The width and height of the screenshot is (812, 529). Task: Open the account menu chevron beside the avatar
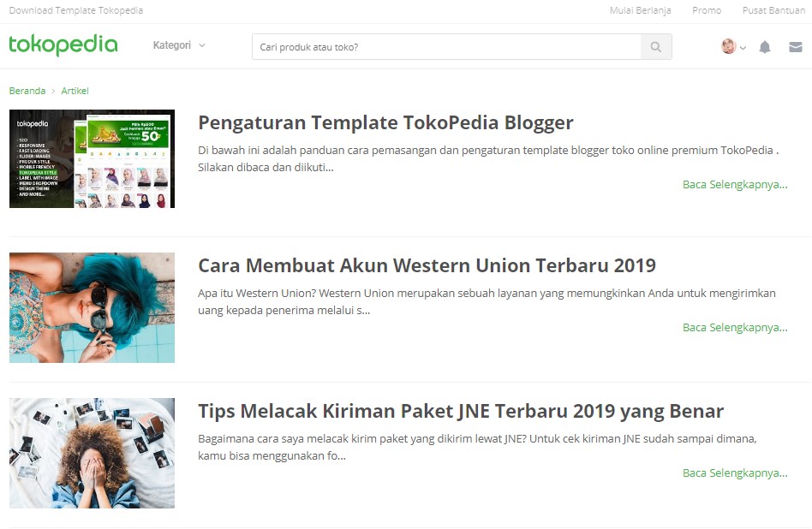744,50
